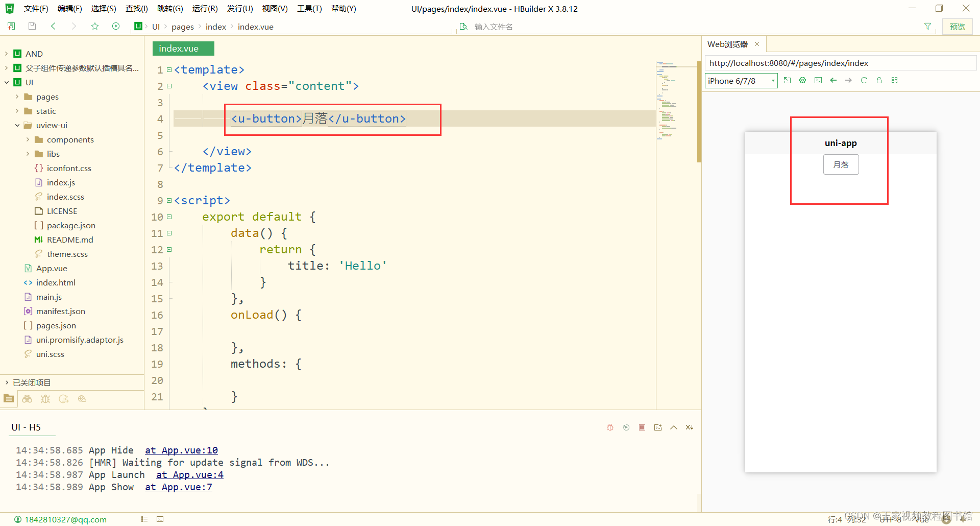This screenshot has height=526, width=980.
Task: Open the iPhone 6/7/8 device dropdown
Action: [741, 81]
